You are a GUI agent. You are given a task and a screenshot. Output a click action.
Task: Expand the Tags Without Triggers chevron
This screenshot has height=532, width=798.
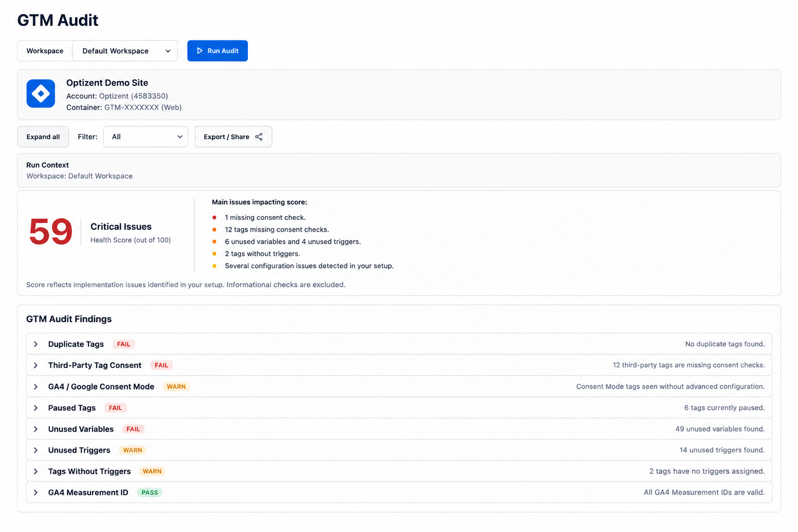click(36, 471)
